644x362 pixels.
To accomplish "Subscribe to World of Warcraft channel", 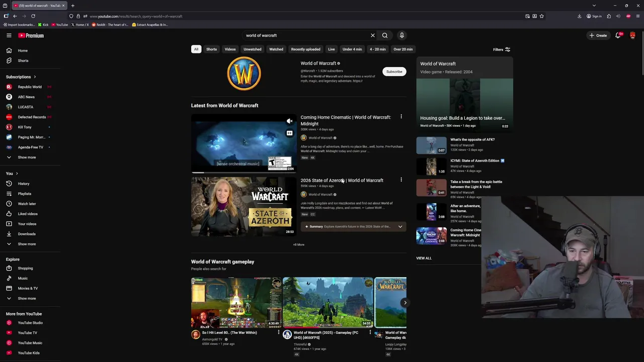I will pos(394,71).
